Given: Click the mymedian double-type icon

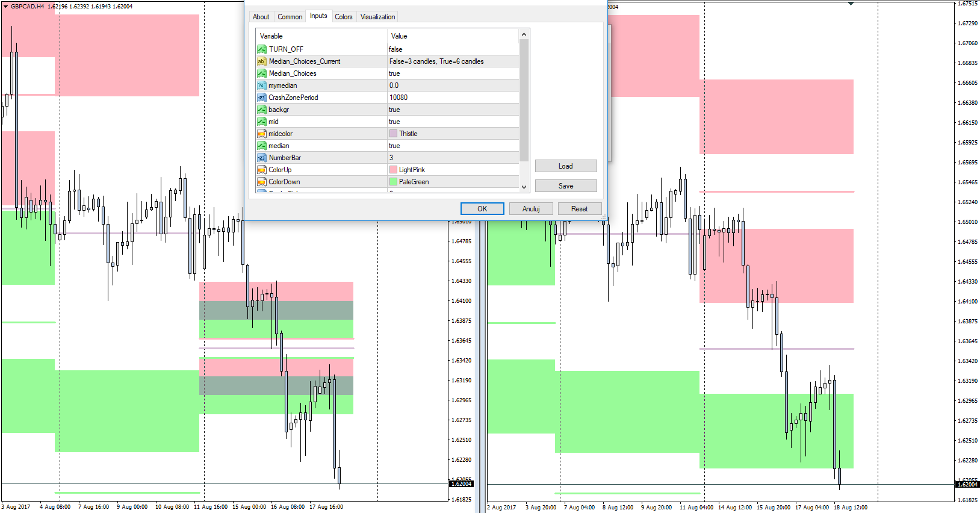Looking at the screenshot, I should click(261, 85).
